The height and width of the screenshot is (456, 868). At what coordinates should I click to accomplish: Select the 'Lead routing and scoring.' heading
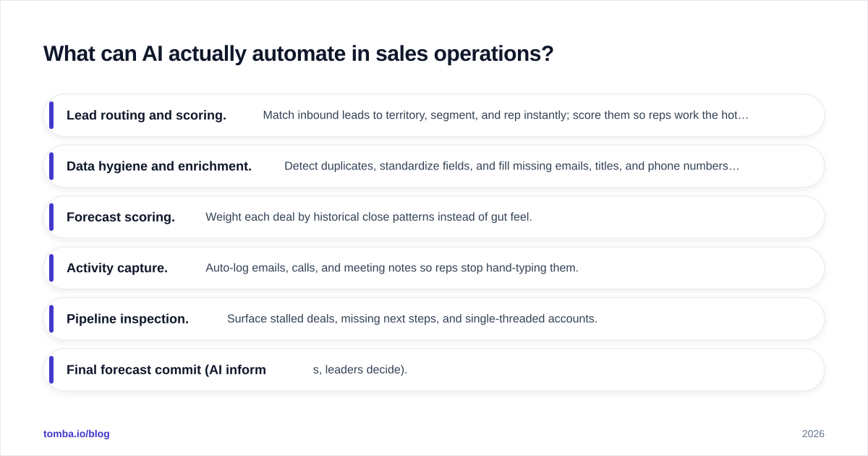[x=146, y=115]
